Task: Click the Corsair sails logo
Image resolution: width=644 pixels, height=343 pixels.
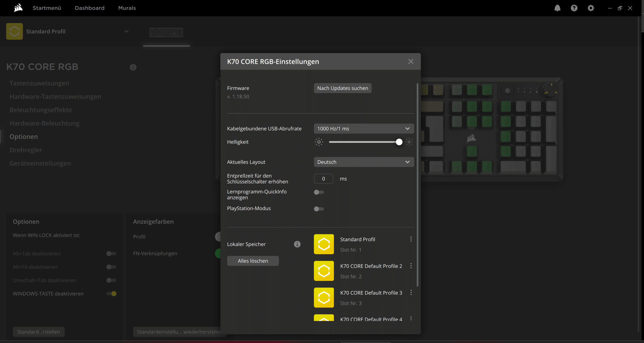Action: coord(18,8)
